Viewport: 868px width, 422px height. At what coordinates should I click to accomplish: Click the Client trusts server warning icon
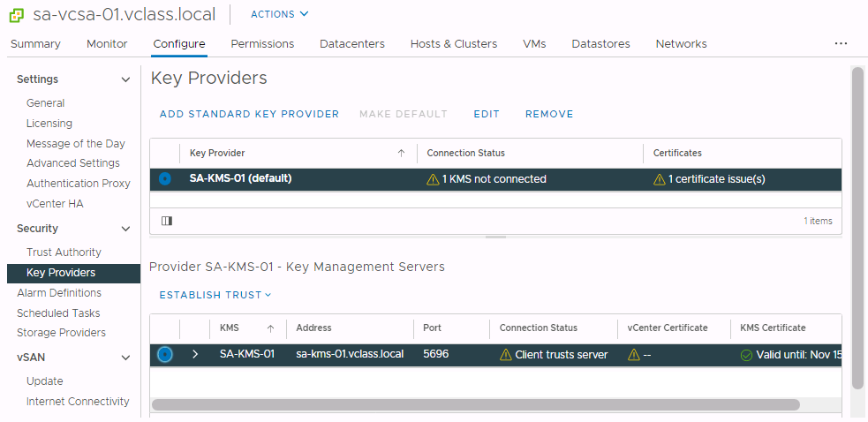pyautogui.click(x=506, y=355)
